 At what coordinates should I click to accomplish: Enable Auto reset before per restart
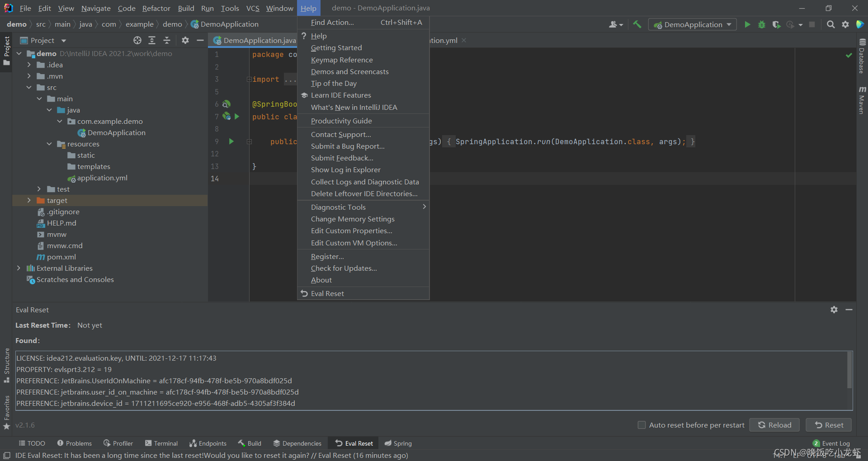pyautogui.click(x=642, y=425)
